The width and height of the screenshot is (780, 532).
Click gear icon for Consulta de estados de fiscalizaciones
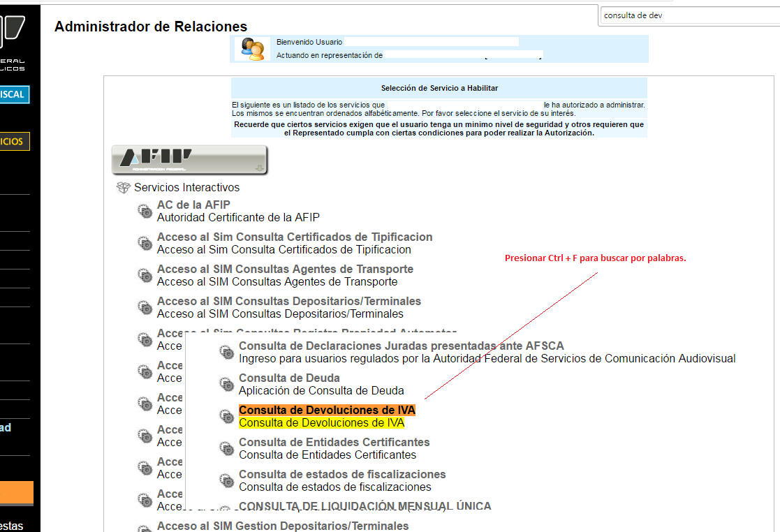pyautogui.click(x=227, y=480)
